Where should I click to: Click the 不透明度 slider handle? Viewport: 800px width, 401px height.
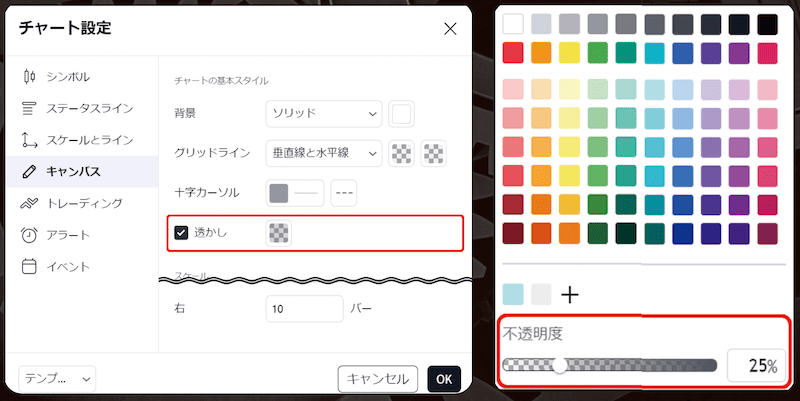tap(560, 365)
